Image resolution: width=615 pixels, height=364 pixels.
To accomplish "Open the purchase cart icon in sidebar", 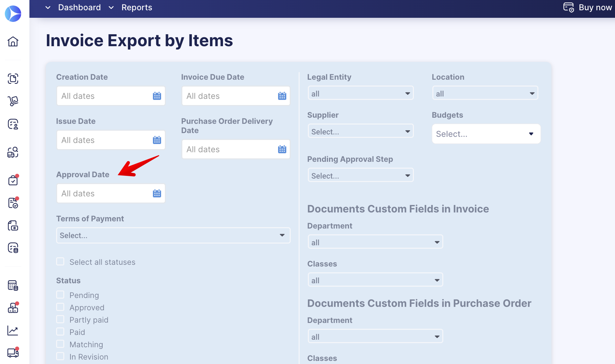I will coord(13,101).
